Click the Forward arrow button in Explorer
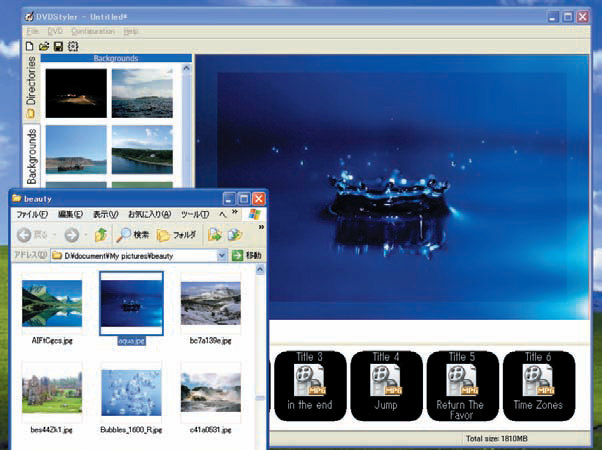Screen dimensions: 602x450 pos(72,235)
